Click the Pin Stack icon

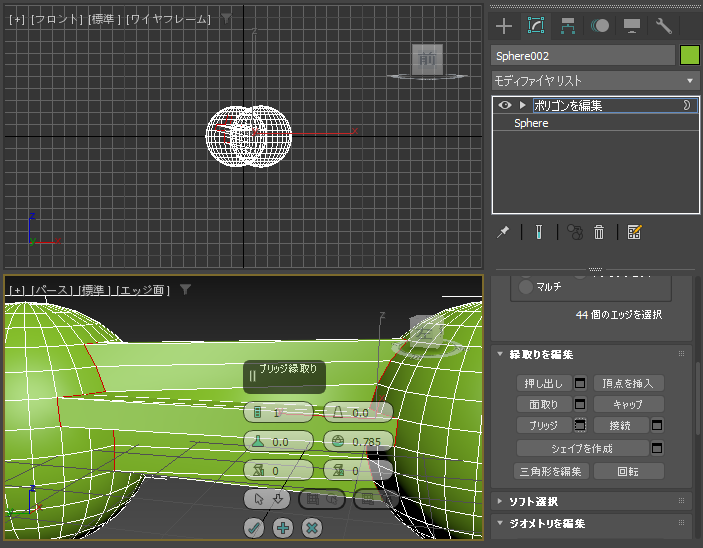[x=503, y=232]
